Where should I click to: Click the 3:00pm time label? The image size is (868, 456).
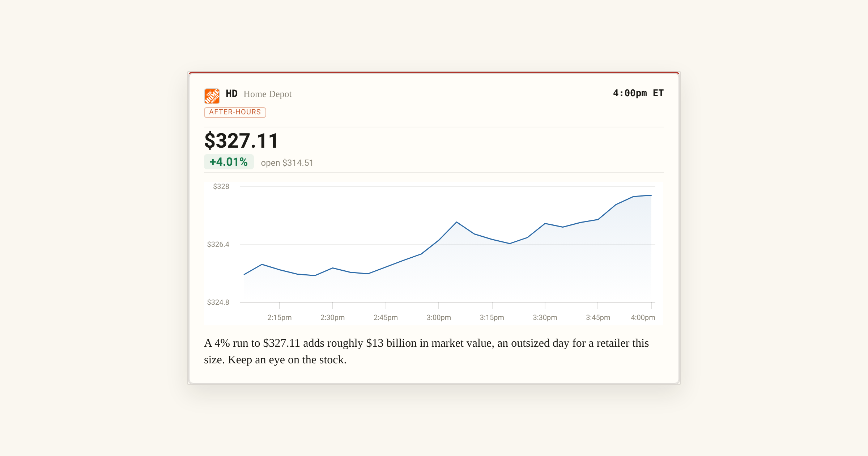(x=439, y=317)
